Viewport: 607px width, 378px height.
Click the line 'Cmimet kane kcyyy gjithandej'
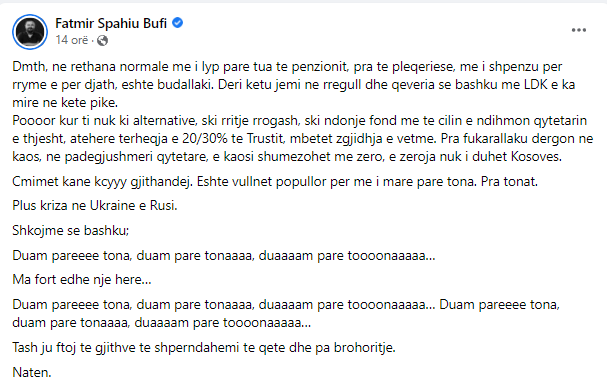275,181
